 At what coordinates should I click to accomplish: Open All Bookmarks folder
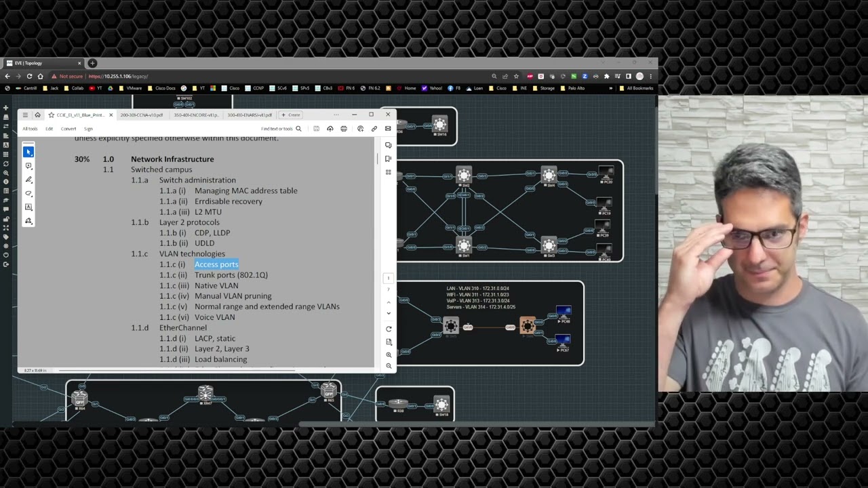tap(636, 88)
